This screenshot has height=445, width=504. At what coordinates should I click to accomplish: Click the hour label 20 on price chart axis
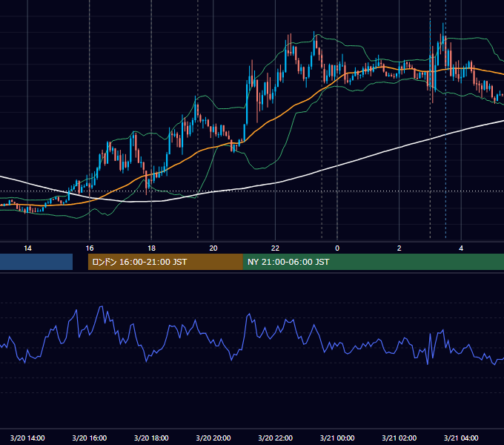pos(213,248)
